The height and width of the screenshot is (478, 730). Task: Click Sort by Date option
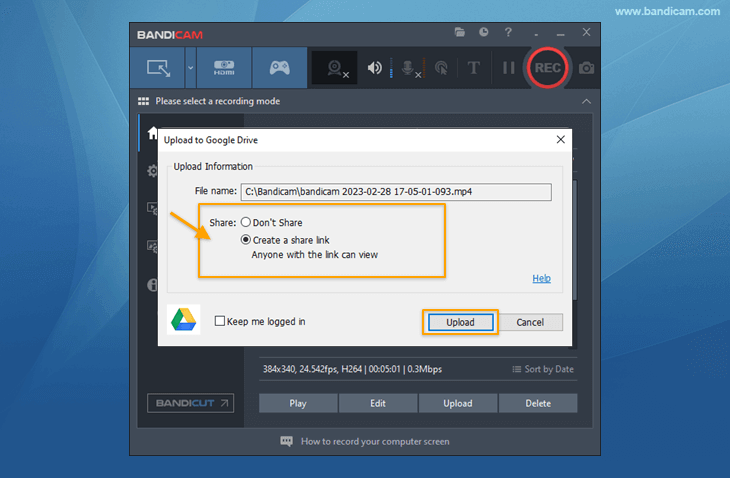(543, 369)
